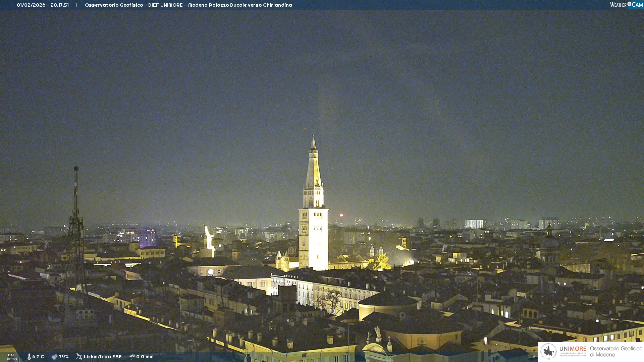
Task: Click the Osservatorio Geofisico camera title text
Action: 188,5
